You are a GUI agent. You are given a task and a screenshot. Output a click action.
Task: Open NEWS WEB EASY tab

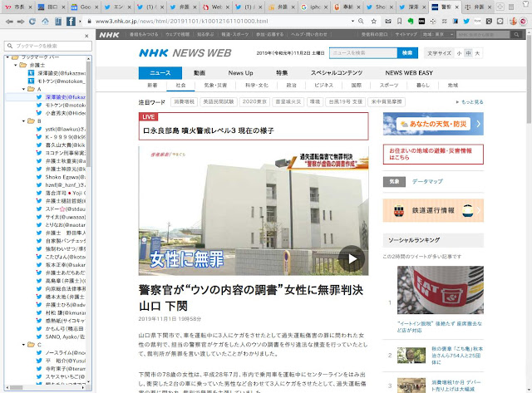(409, 73)
